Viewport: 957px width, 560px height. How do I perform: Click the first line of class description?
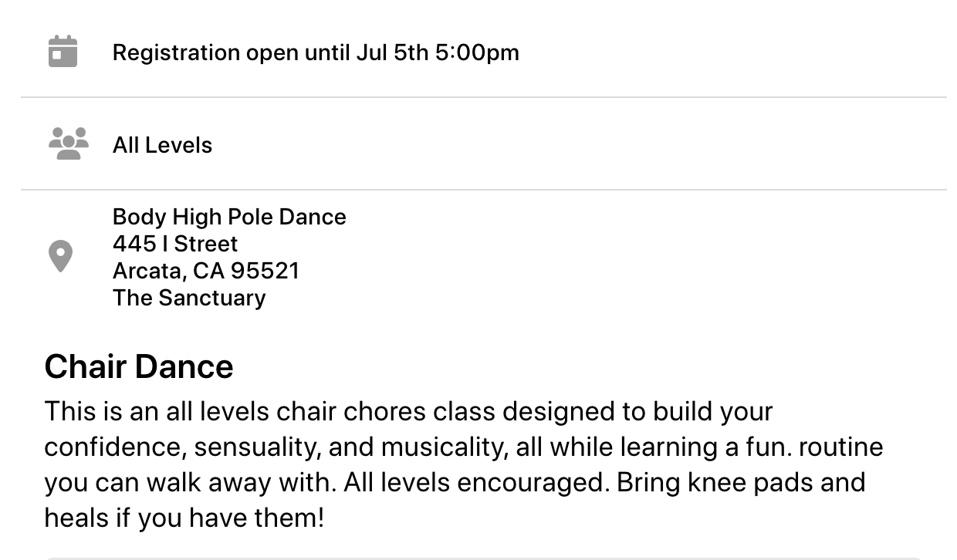tap(408, 411)
